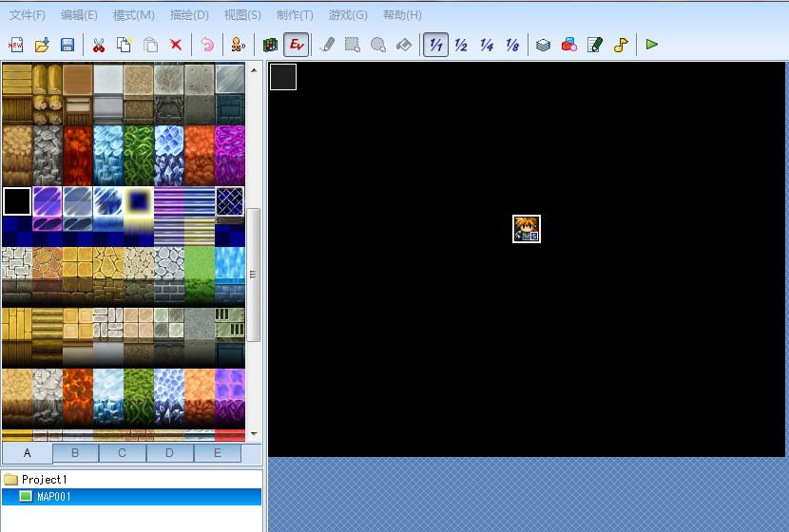Viewport: 789px width, 532px height.
Task: Switch to tileset tab D
Action: click(169, 453)
